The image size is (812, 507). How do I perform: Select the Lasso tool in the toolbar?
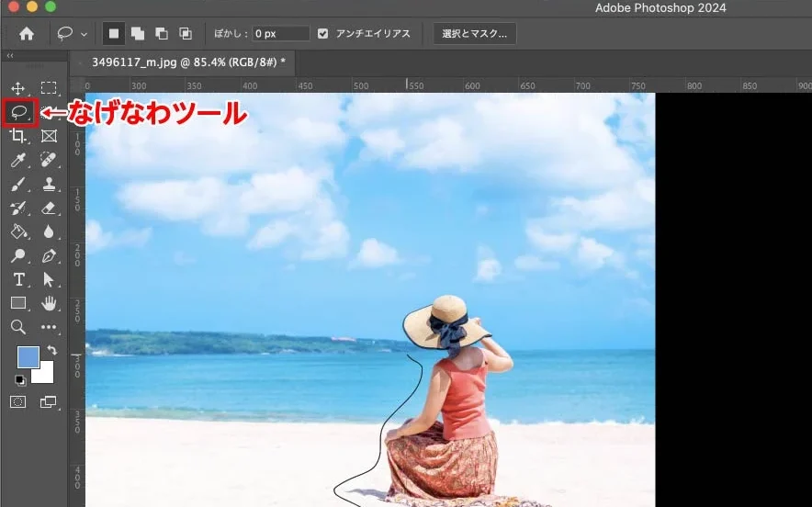[x=18, y=112]
